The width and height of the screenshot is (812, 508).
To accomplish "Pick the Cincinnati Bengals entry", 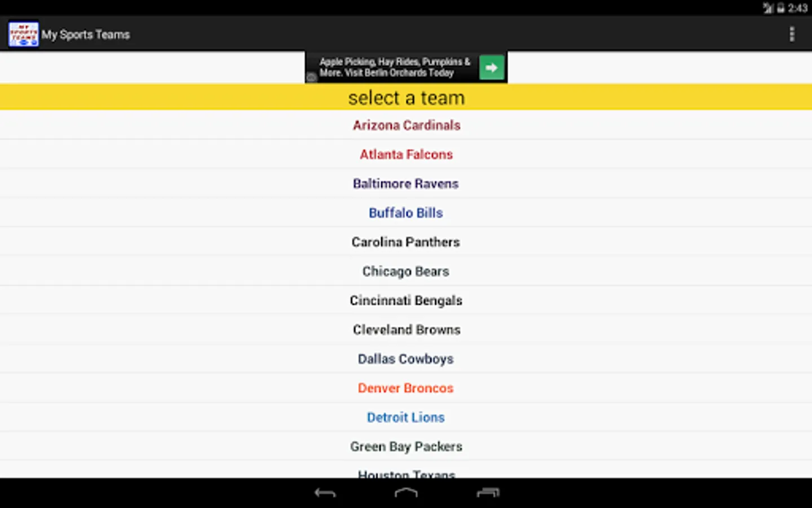I will click(406, 300).
